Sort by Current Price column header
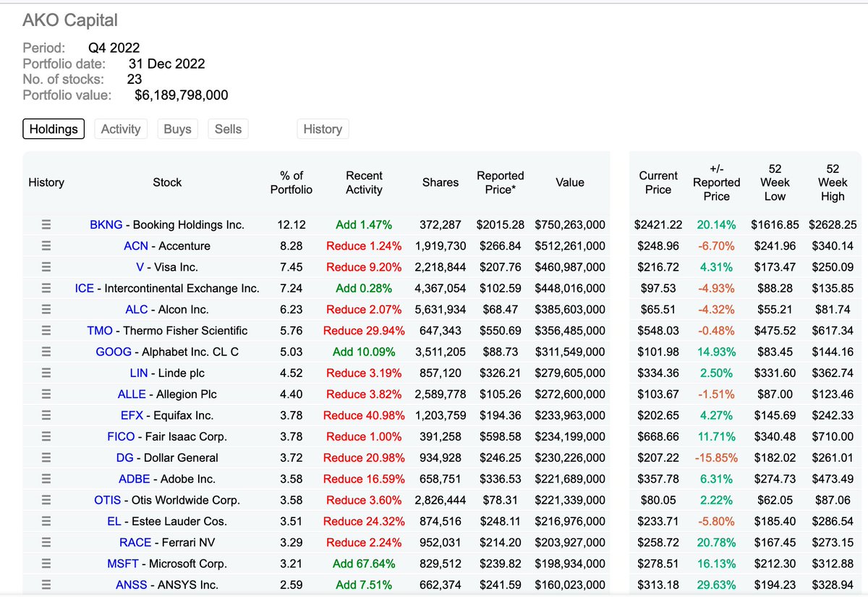This screenshot has height=597, width=868. point(658,182)
